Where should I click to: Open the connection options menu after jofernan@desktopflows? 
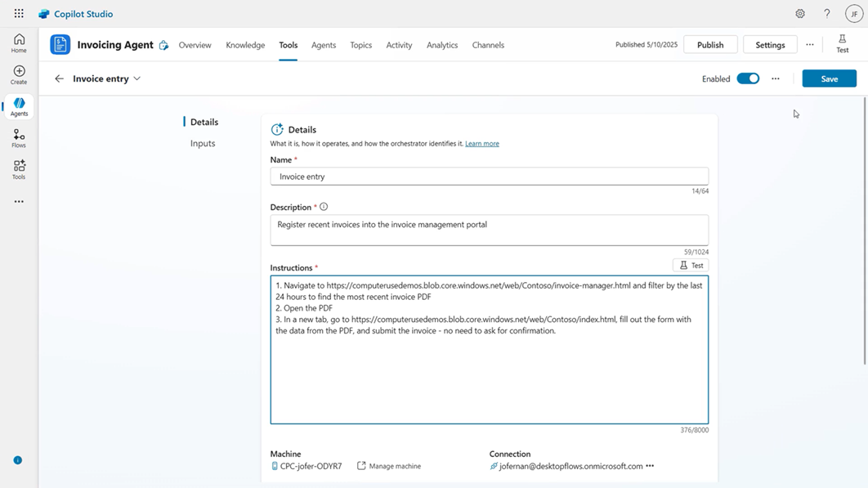tap(649, 466)
